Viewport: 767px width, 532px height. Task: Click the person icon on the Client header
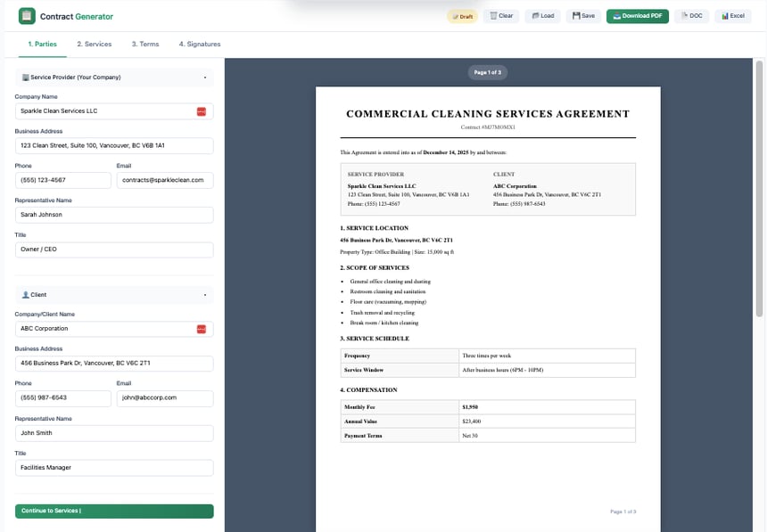pyautogui.click(x=24, y=294)
